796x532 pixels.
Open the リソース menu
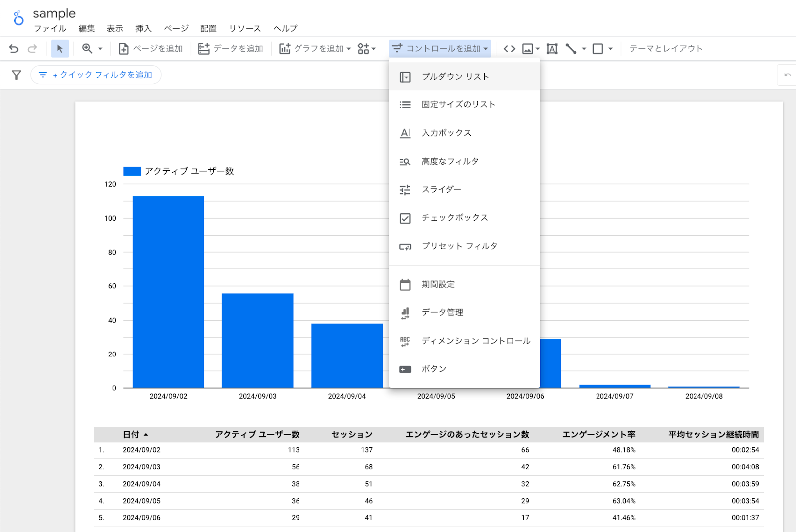pyautogui.click(x=245, y=29)
